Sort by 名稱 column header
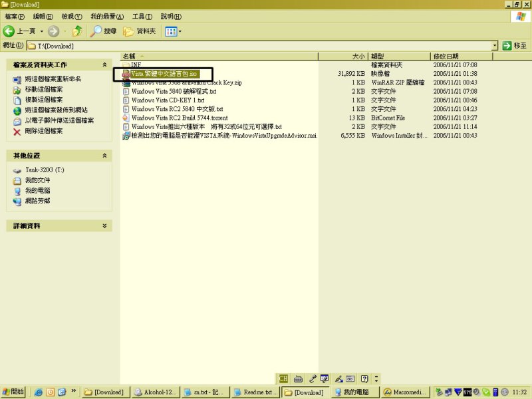Viewport: 532px width, 399px height. click(219, 57)
